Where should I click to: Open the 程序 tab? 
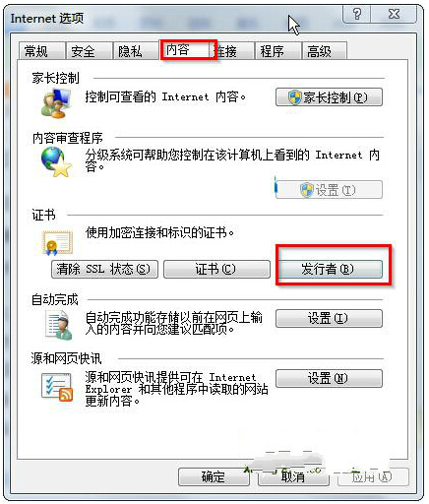coord(276,51)
